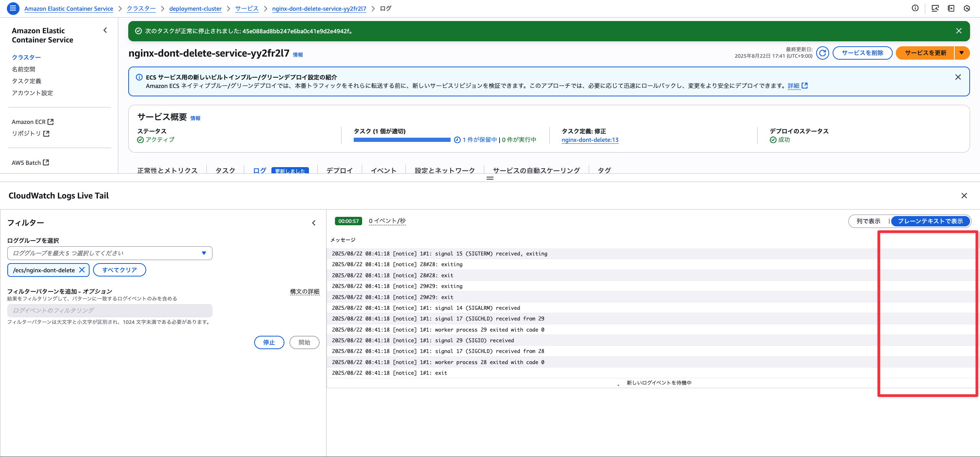
Task: Switch to the タグ tab
Action: [604, 170]
